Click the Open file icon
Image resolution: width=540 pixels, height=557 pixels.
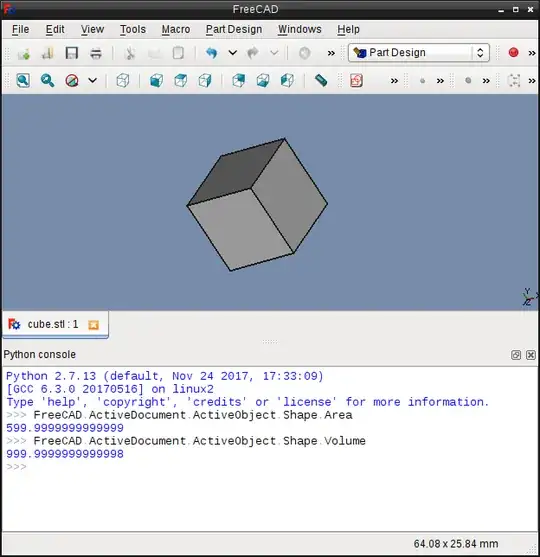(48, 53)
